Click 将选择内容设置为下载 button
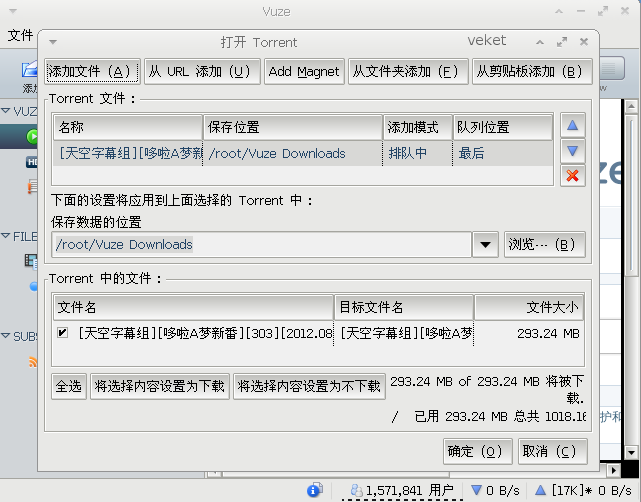The height and width of the screenshot is (502, 641). tap(159, 386)
